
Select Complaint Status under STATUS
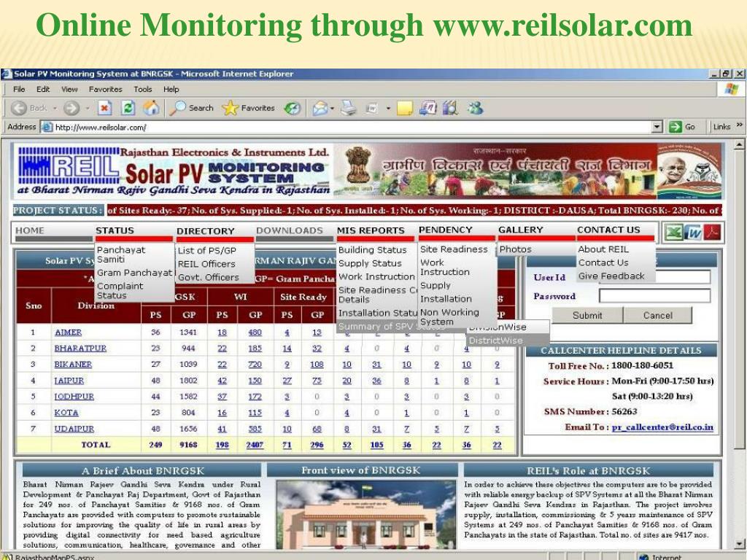[x=120, y=290]
